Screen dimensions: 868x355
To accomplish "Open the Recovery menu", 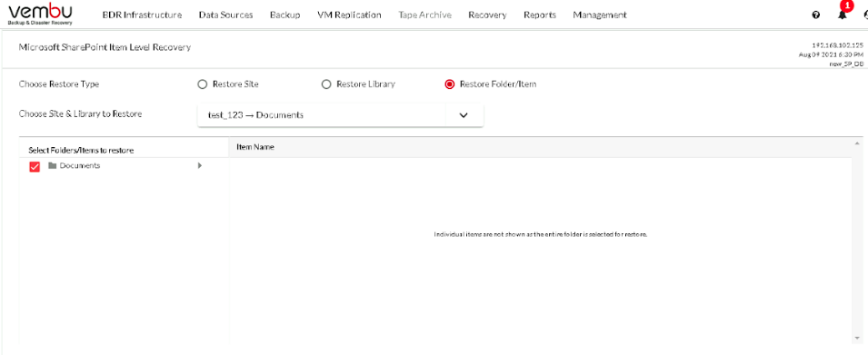I will 487,15.
